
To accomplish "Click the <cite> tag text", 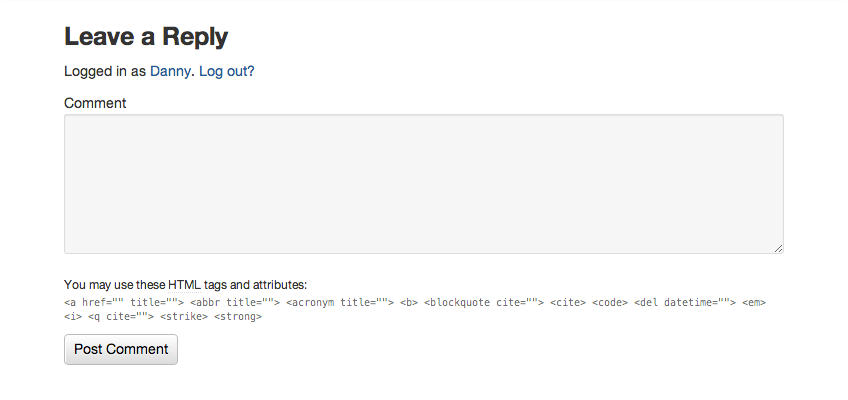I will point(568,301).
